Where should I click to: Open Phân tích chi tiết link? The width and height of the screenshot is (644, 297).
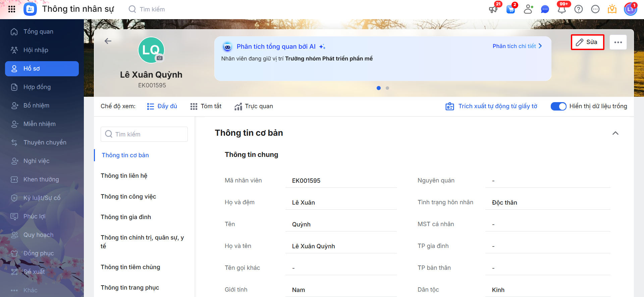[517, 46]
